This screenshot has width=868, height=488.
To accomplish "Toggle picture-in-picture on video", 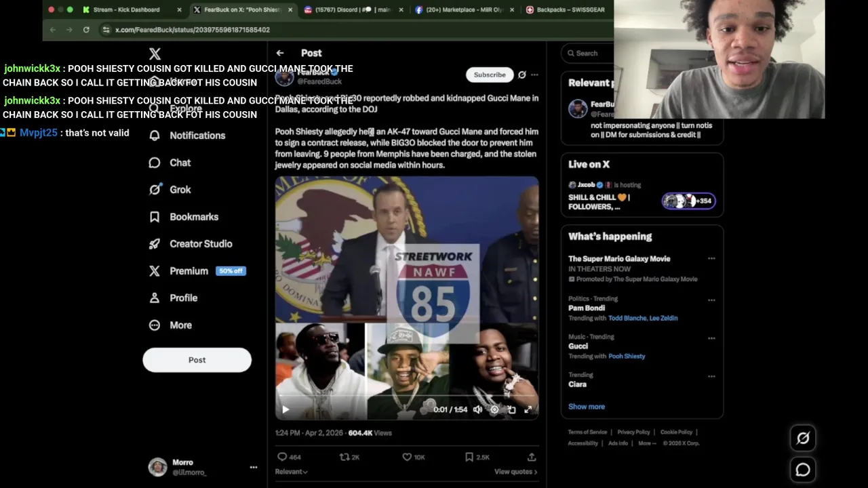I will (x=511, y=409).
